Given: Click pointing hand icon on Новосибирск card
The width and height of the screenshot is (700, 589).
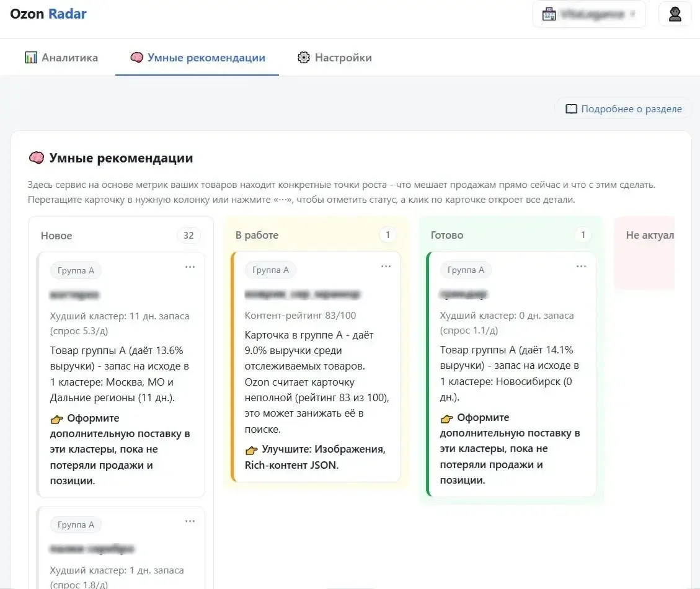Looking at the screenshot, I should coord(446,418).
